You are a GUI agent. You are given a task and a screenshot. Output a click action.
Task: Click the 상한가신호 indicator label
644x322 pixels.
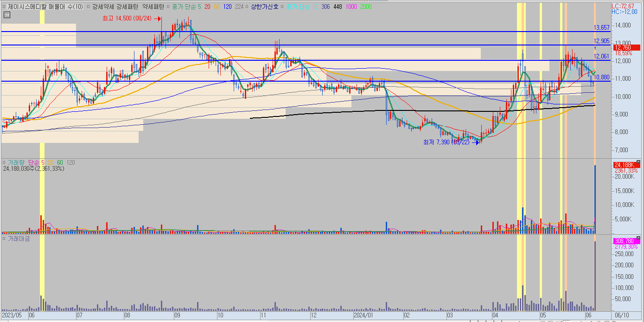point(264,6)
